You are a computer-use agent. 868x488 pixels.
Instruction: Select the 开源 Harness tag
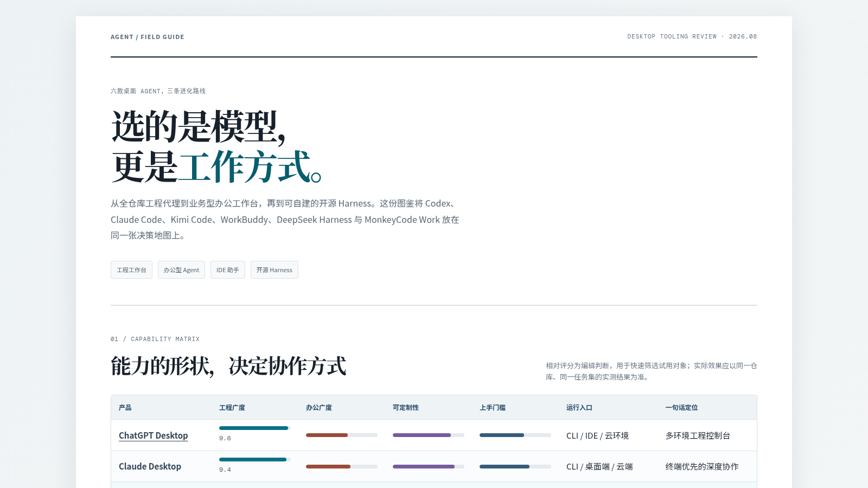point(275,270)
